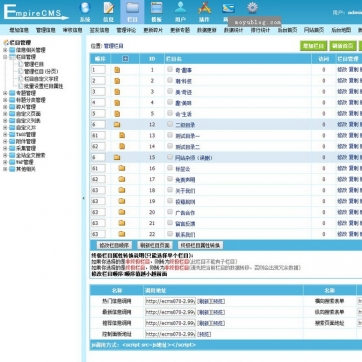Click the plus icon in the table header
This screenshot has height=362, width=362.
pos(125,59)
